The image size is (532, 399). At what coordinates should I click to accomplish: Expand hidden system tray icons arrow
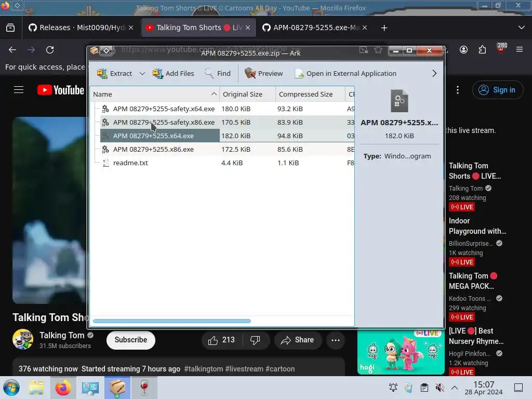coord(455,388)
